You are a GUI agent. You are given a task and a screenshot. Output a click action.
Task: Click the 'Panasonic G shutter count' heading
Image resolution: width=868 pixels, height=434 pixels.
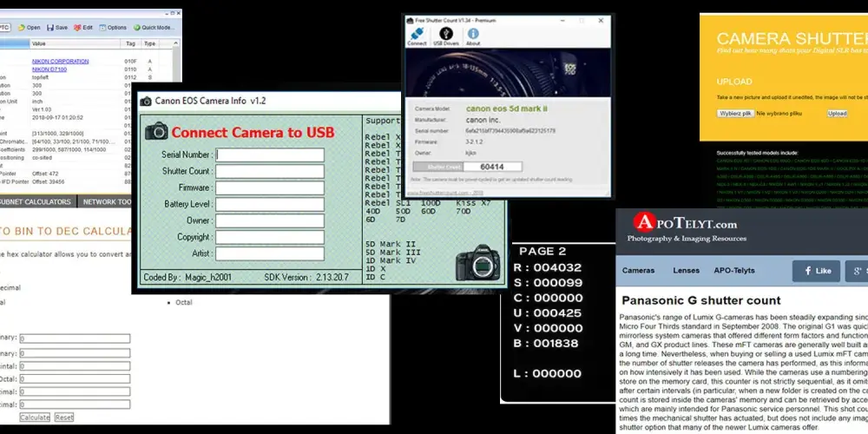pos(700,300)
